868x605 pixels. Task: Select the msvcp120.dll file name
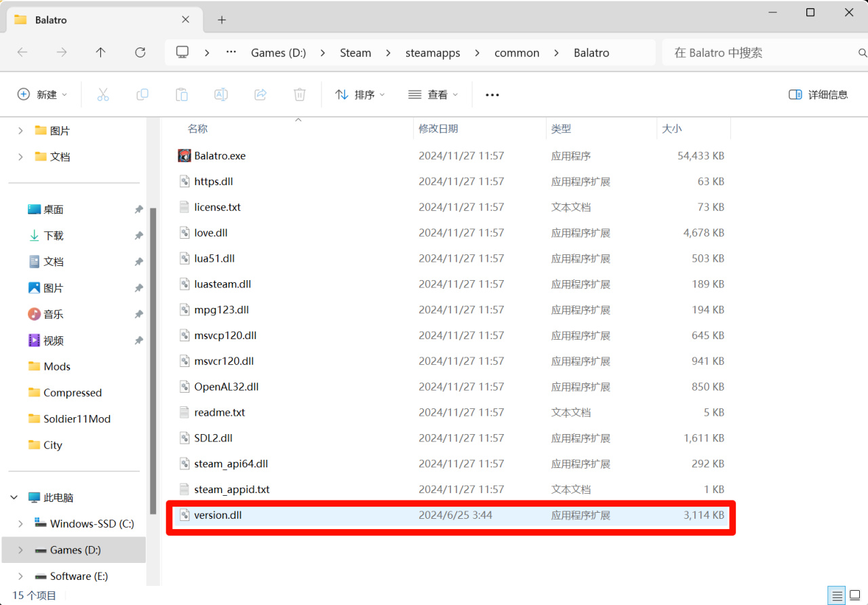coord(225,336)
